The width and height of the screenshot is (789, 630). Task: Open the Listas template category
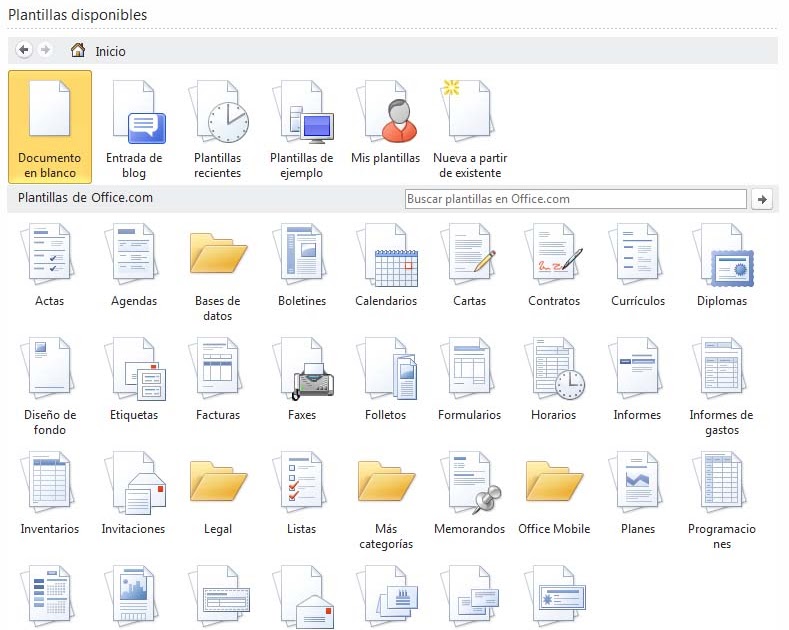(x=302, y=493)
